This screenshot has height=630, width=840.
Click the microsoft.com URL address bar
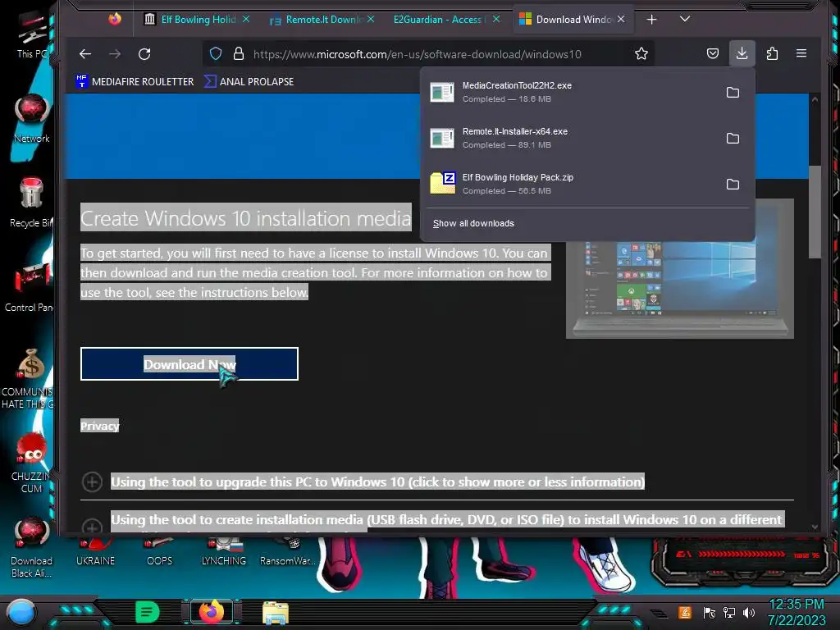(417, 54)
